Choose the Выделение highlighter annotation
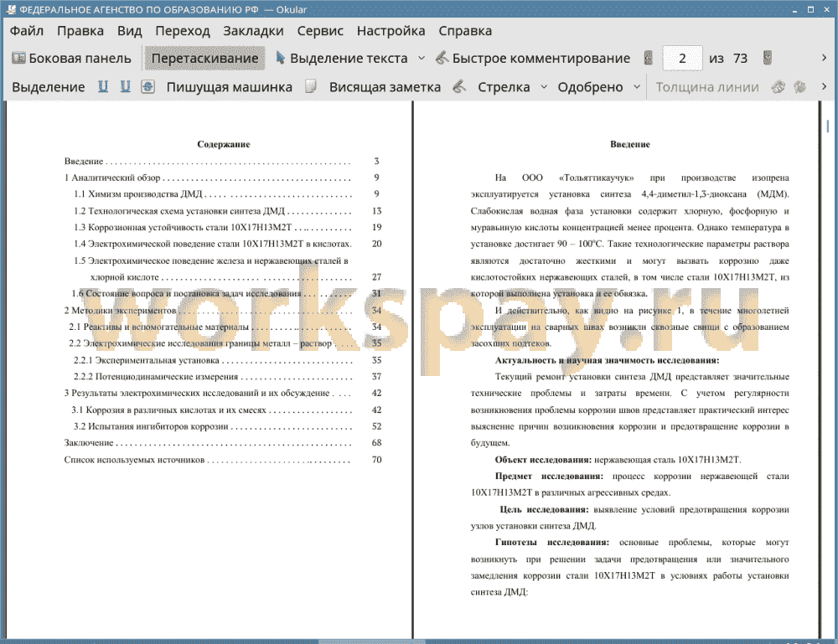Image resolution: width=838 pixels, height=644 pixels. (x=48, y=87)
